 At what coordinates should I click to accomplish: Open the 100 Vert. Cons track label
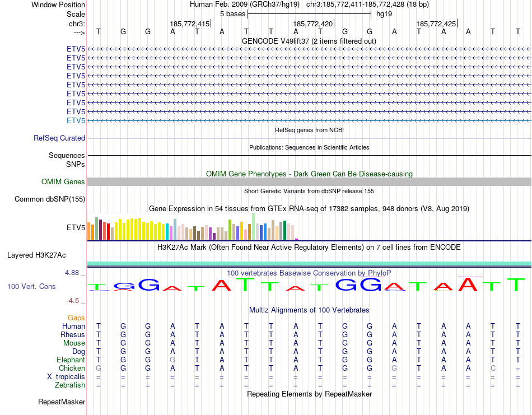pyautogui.click(x=31, y=286)
